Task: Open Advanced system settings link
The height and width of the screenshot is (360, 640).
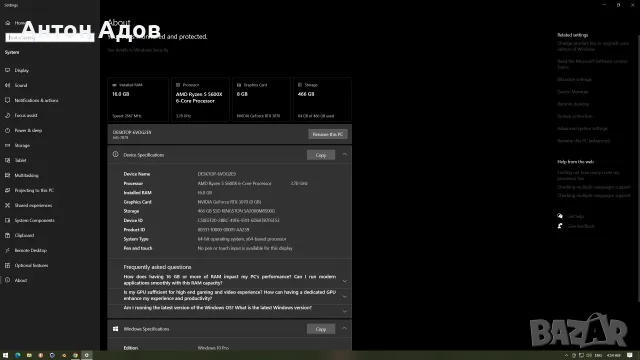Action: 582,129
